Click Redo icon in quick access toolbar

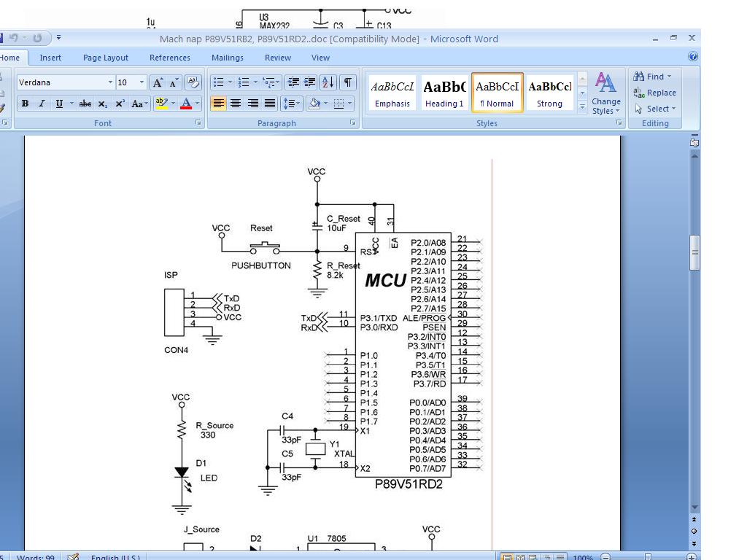pyautogui.click(x=38, y=38)
